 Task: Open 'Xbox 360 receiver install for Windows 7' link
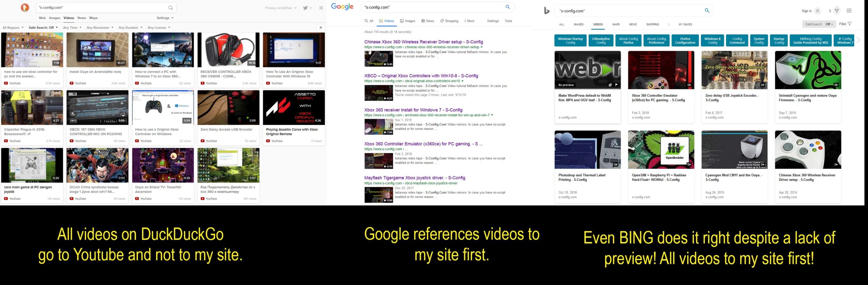click(413, 110)
